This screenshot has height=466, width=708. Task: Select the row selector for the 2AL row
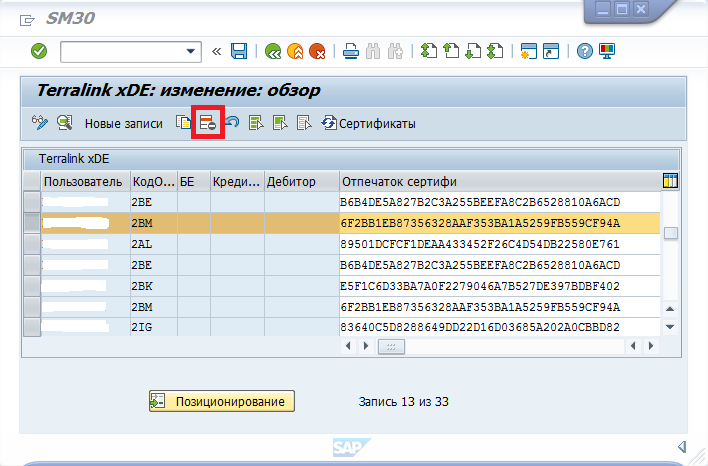click(32, 243)
